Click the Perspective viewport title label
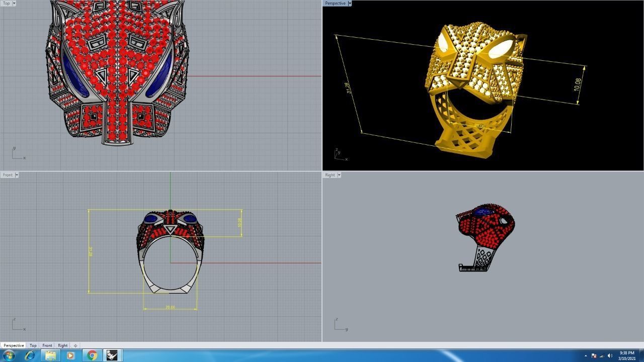The width and height of the screenshot is (644, 362). [335, 3]
